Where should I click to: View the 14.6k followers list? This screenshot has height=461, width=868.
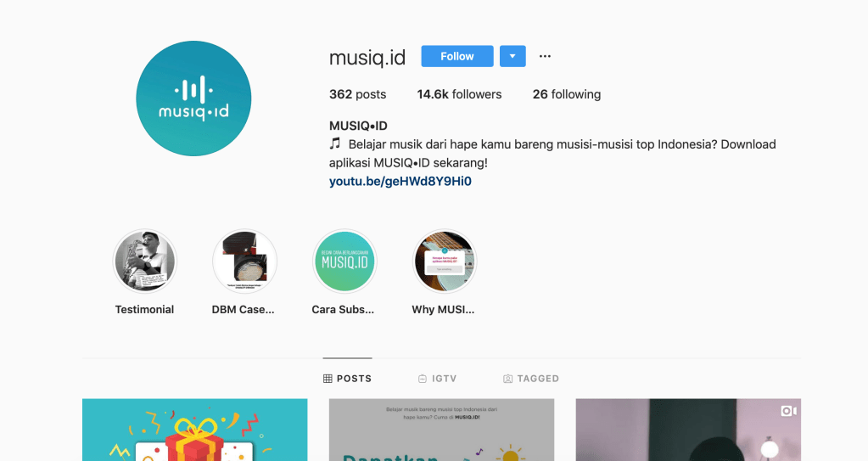pyautogui.click(x=460, y=94)
